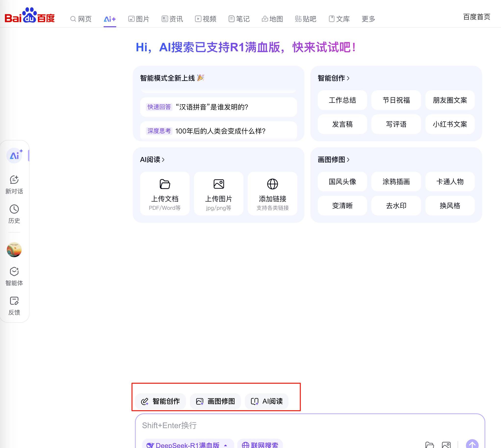501x448 pixels.
Task: Open the DeepSeek-R1满血版 model dropdown
Action: tap(188, 445)
